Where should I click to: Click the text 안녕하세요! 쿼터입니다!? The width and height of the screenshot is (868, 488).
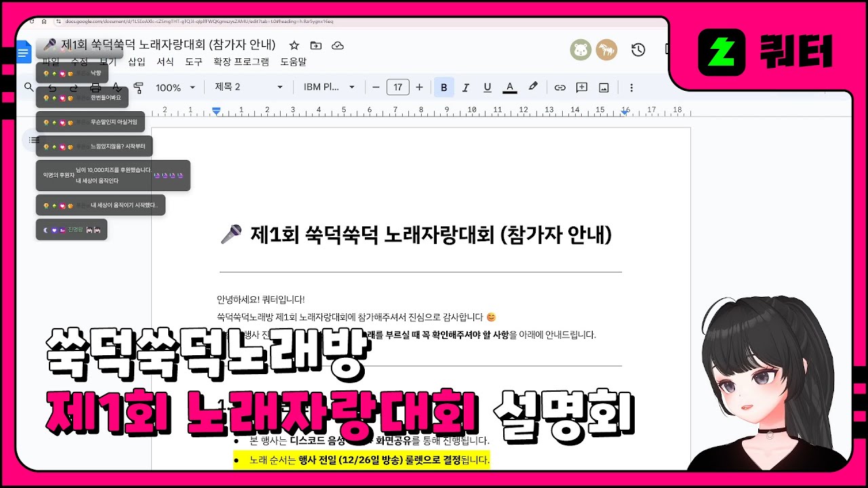point(260,300)
